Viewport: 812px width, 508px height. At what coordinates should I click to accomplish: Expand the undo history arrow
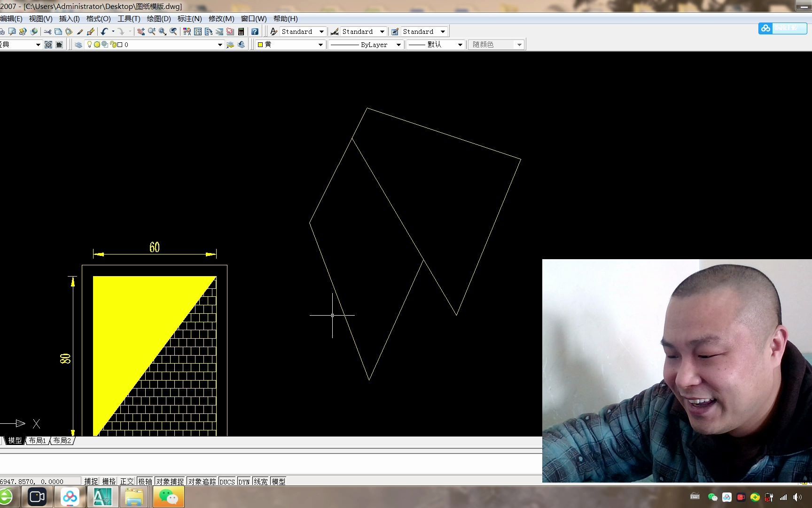tap(113, 32)
